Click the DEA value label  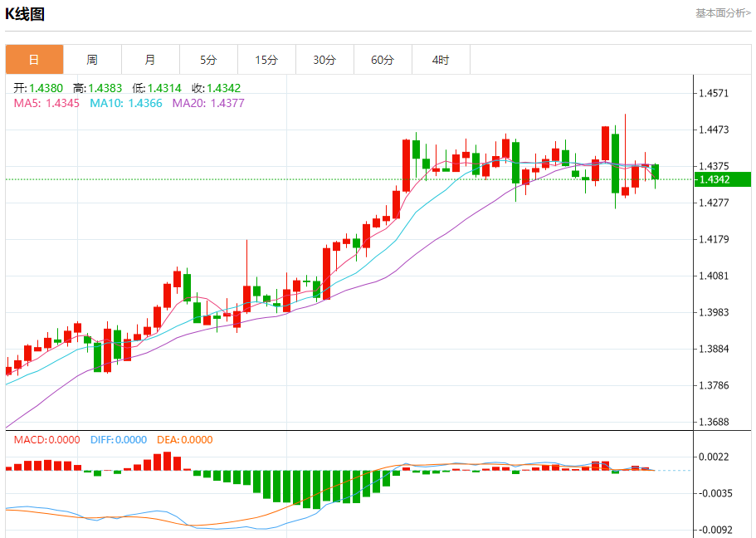pos(185,439)
